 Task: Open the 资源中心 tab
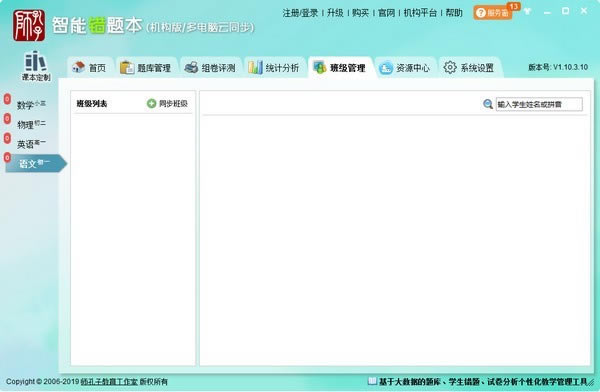point(405,68)
